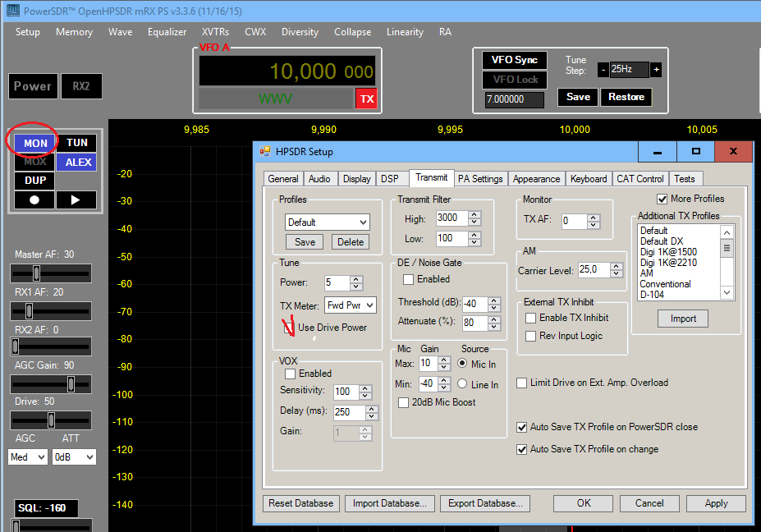Click the AM Carrier Level stepper

pyautogui.click(x=617, y=270)
